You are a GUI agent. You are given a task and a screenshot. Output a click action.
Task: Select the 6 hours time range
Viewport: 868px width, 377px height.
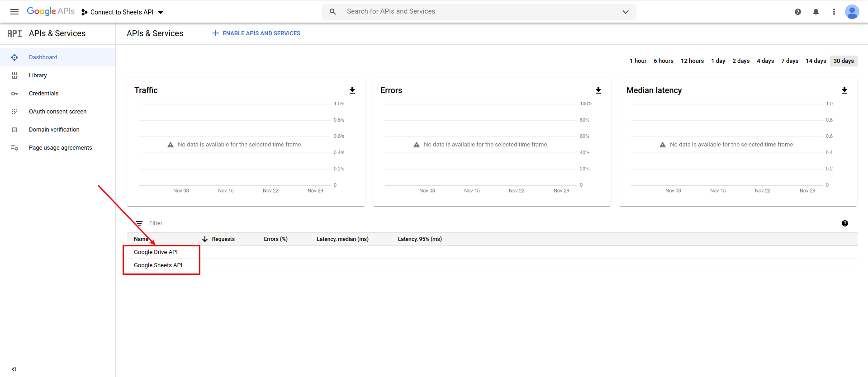[x=664, y=61]
